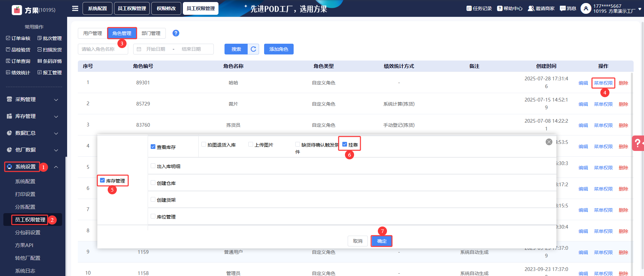This screenshot has width=644, height=276.
Task: Open 任务记录 in the top bar
Action: coord(479,8)
